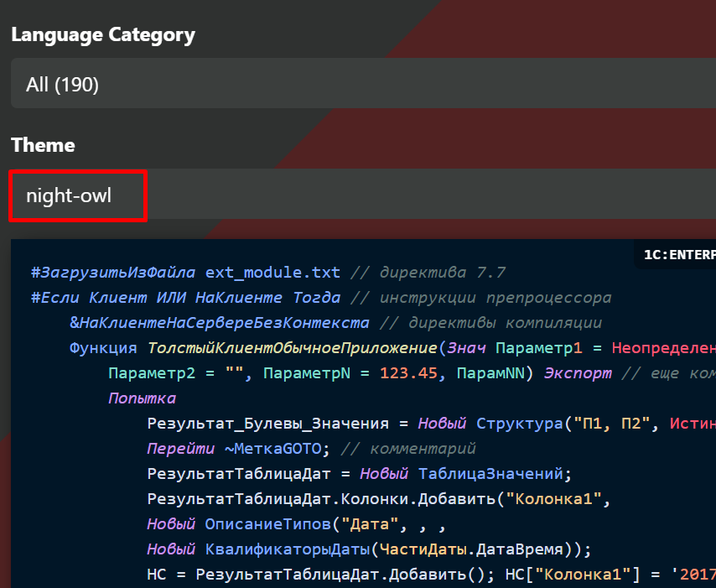
Task: Click keyword 'Попытка' in code
Action: pos(142,398)
